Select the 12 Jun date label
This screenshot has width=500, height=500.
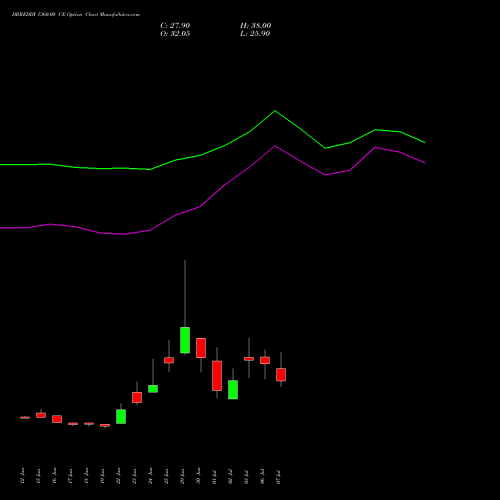tap(22, 476)
